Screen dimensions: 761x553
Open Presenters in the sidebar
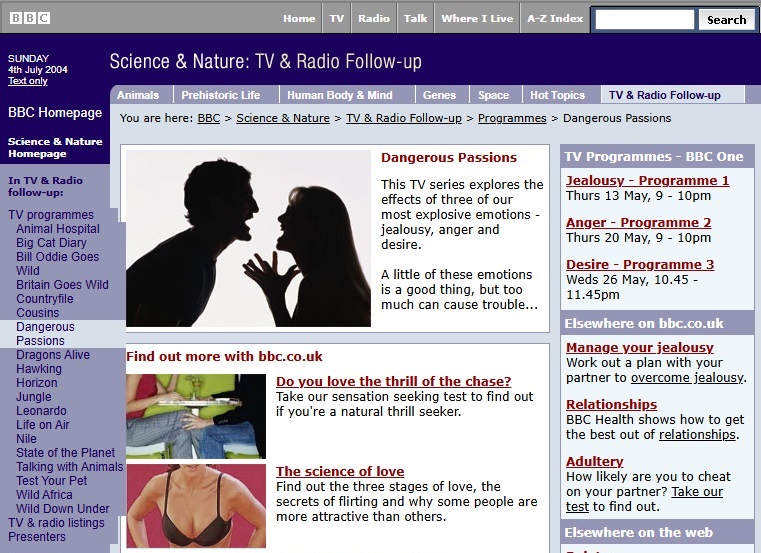coord(37,537)
